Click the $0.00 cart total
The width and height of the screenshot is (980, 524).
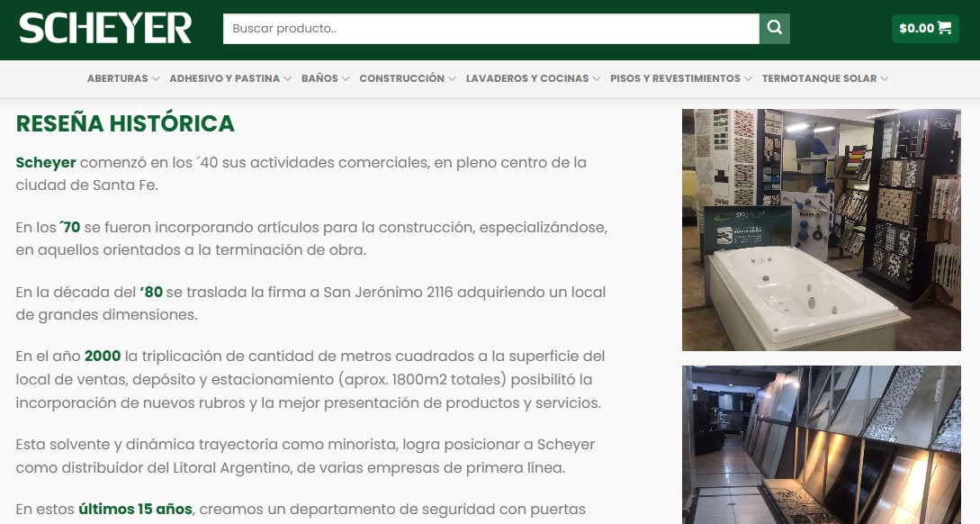[916, 29]
